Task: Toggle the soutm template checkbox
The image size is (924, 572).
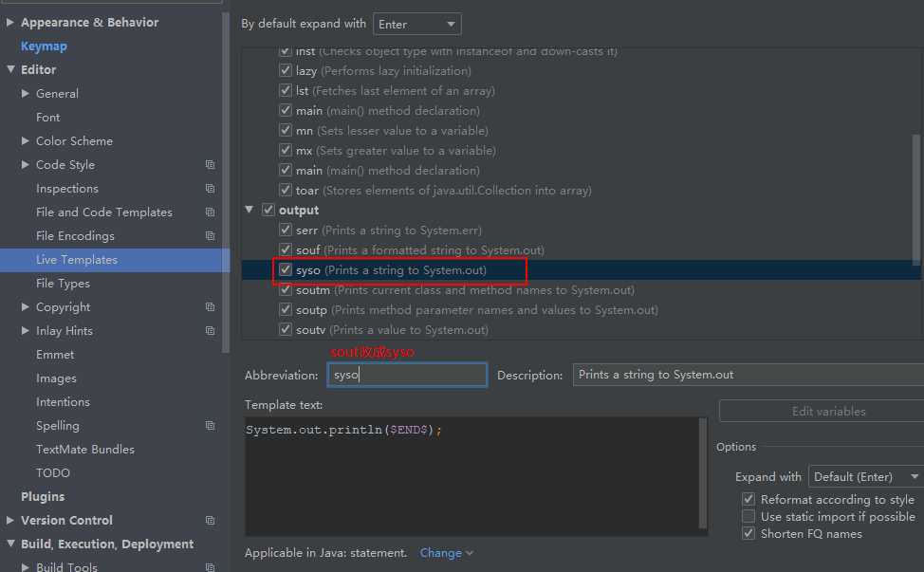Action: (286, 290)
